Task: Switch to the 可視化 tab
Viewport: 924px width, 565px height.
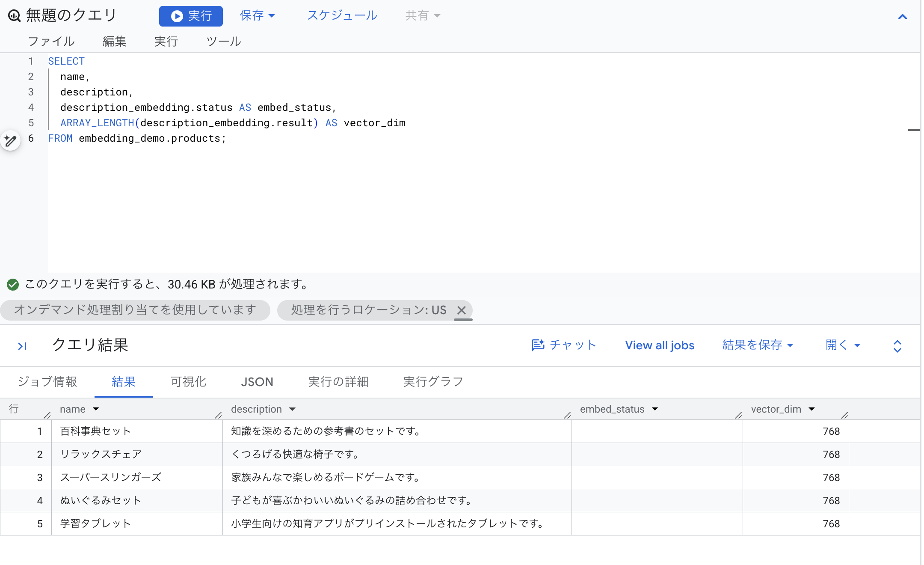Action: [189, 382]
